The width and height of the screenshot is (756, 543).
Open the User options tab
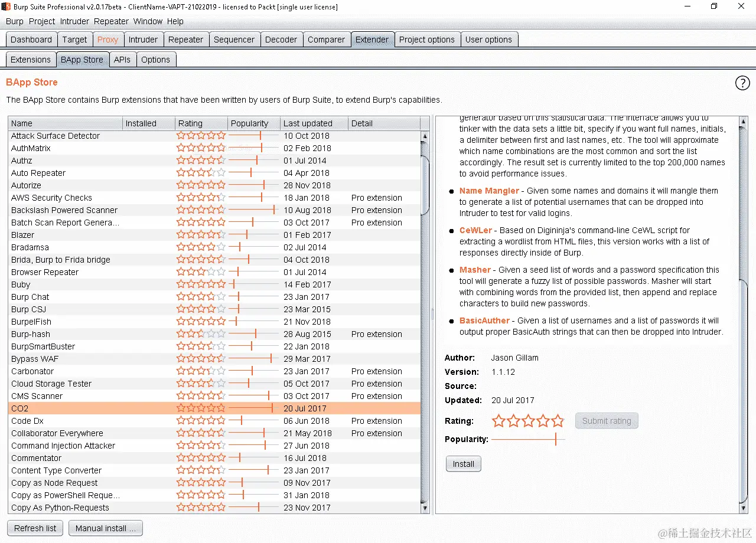pyautogui.click(x=489, y=40)
